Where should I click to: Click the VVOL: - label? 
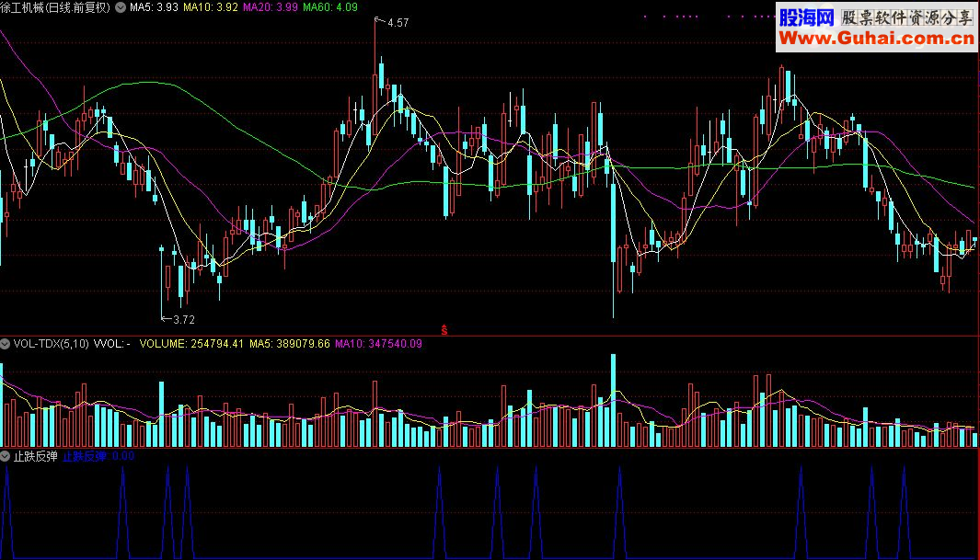click(x=112, y=343)
